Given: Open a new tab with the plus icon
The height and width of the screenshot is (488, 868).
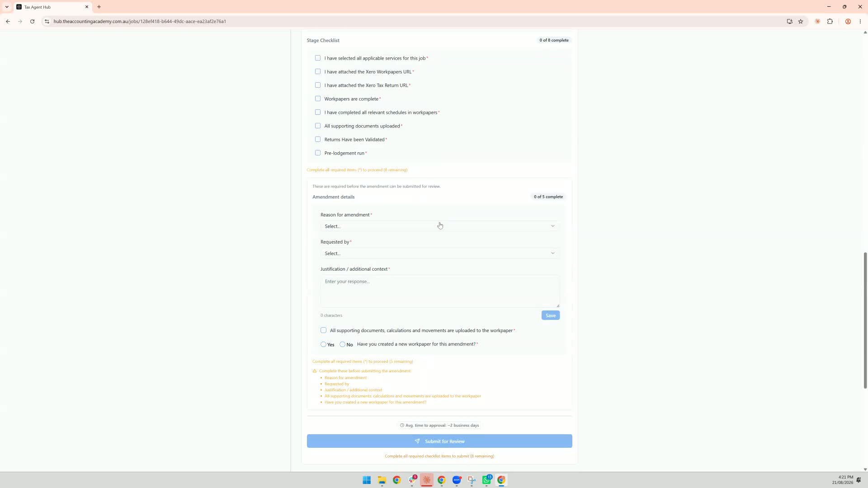Looking at the screenshot, I should click(99, 7).
